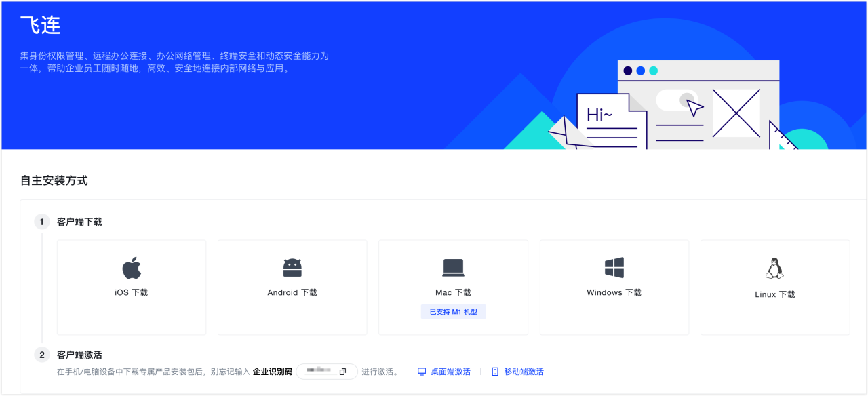The image size is (868, 396).
Task: Copy the enterprise code via copy icon
Action: (x=342, y=372)
